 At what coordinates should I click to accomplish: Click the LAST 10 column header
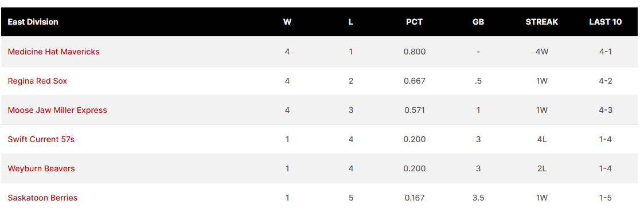click(x=606, y=22)
